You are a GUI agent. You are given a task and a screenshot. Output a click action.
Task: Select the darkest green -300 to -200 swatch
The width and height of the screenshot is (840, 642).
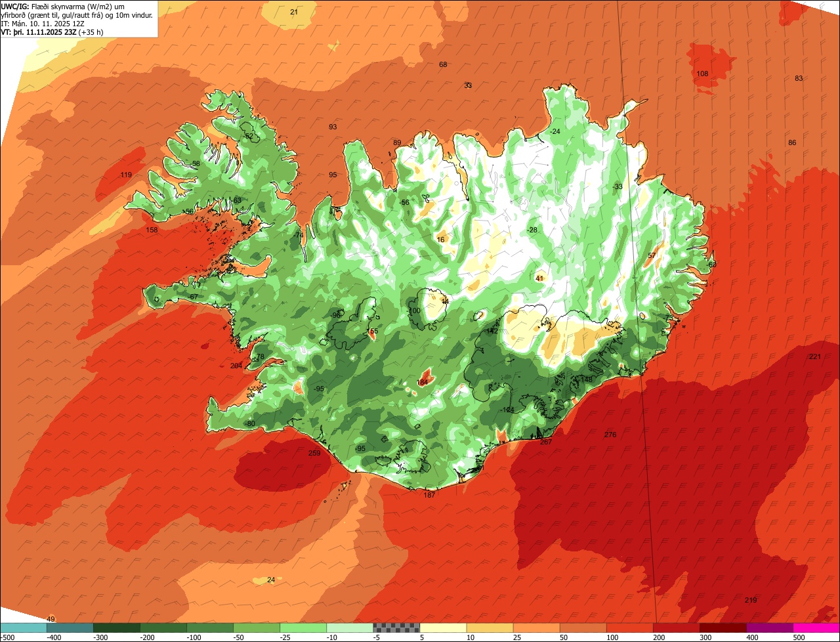click(x=117, y=628)
